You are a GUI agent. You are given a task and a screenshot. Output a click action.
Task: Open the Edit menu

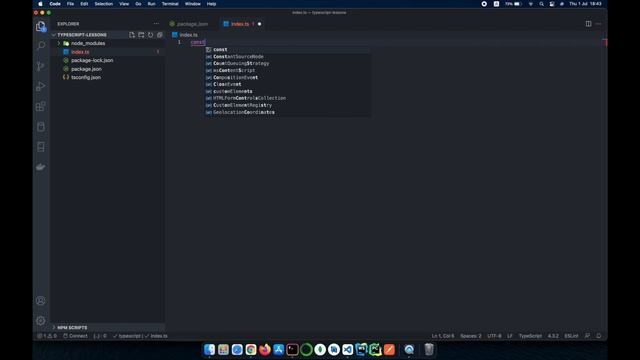[84, 4]
